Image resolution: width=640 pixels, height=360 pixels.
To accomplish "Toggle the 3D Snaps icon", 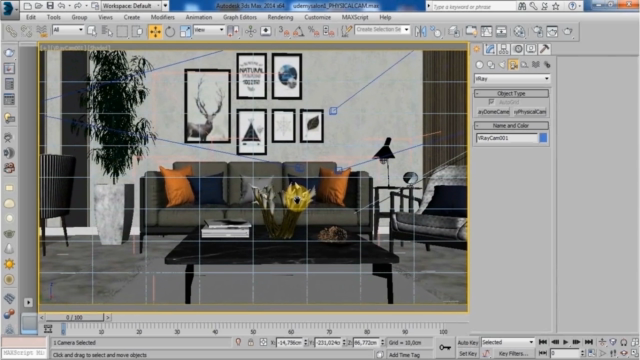I will pos(283,31).
